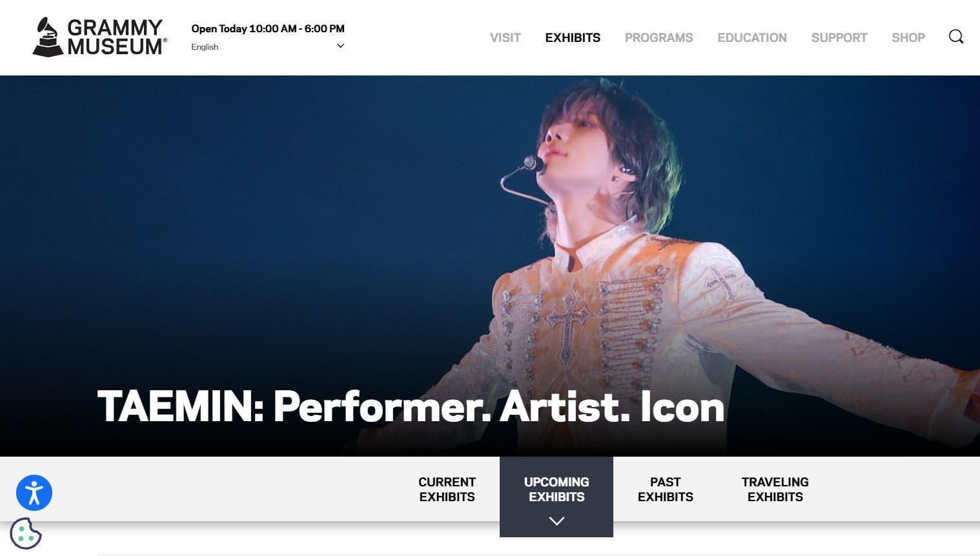Open the search magnifier icon
The height and width of the screenshot is (556, 980).
tap(956, 37)
